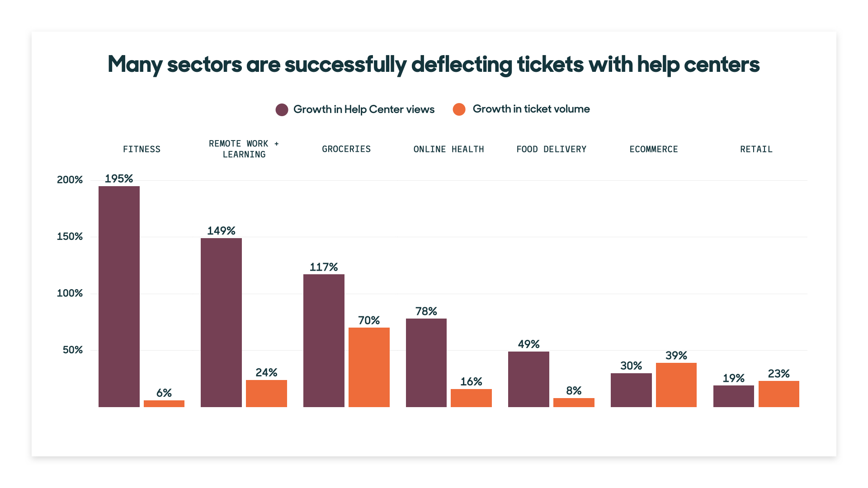Click the 117% Groceries data label
The width and height of the screenshot is (868, 488).
[x=324, y=267]
